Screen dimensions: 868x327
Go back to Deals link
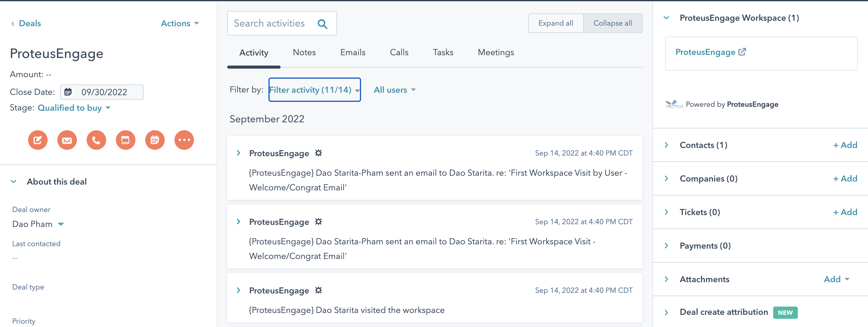pos(30,23)
